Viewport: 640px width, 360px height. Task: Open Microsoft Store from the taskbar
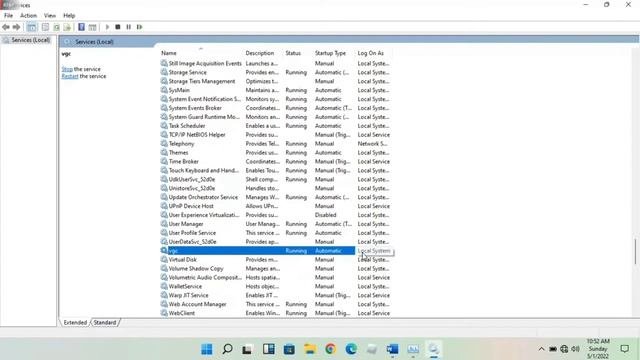[x=289, y=349]
